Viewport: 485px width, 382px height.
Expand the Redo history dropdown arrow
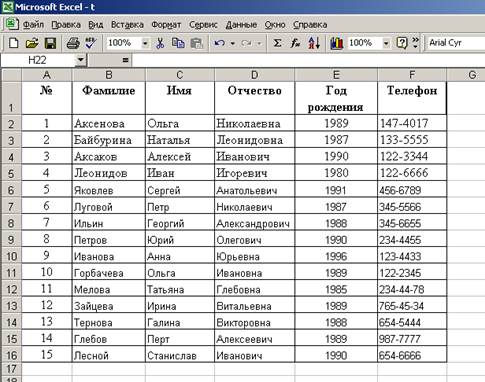(x=259, y=43)
